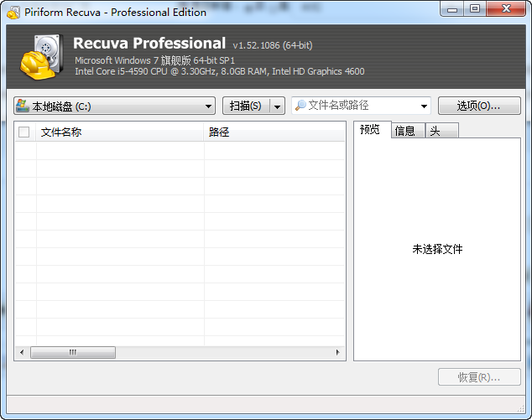Click the 未选择文件 preview text

point(437,249)
